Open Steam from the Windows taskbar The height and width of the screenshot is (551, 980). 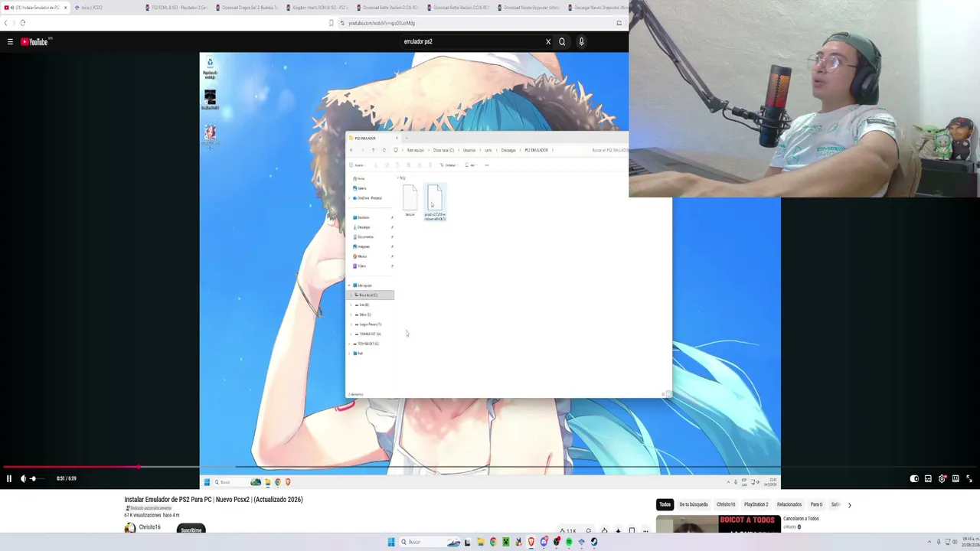pos(594,542)
